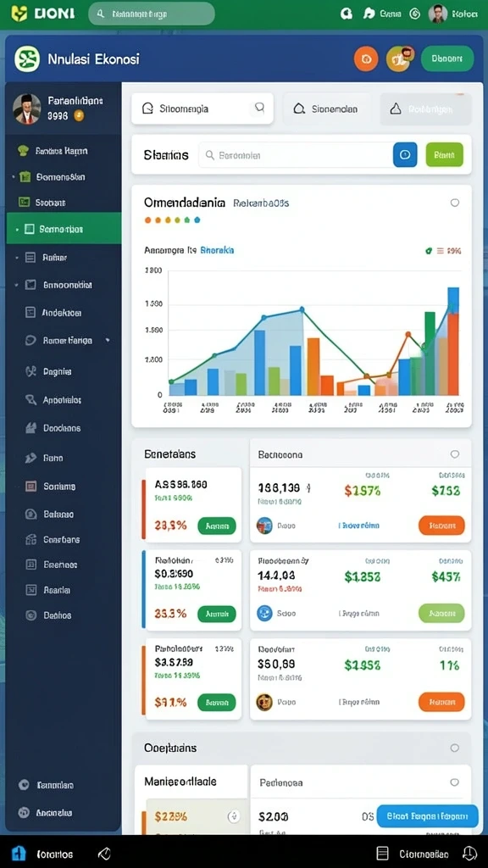Open the chat bubble icon in top bar
This screenshot has width=488, height=868.
click(347, 14)
